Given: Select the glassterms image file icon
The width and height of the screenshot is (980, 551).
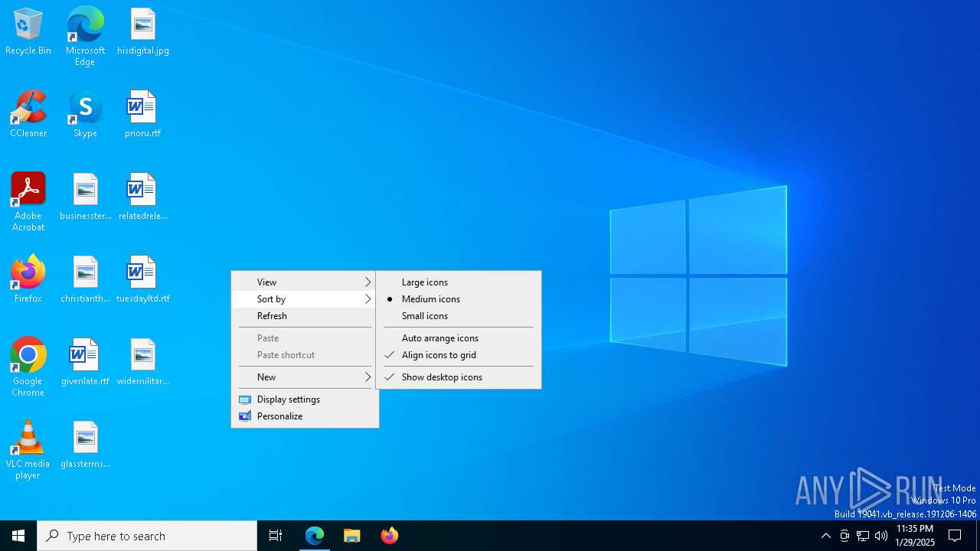Looking at the screenshot, I should pyautogui.click(x=85, y=445).
